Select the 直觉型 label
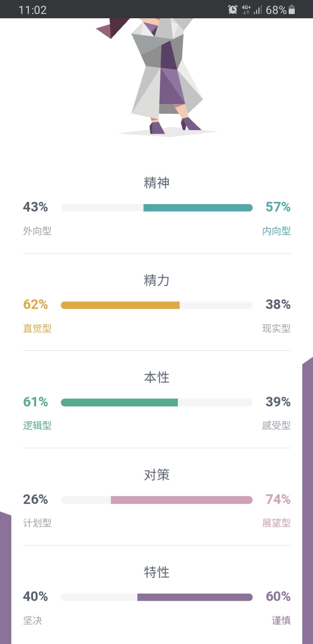Viewport: 313px width, 644px height. [x=37, y=329]
